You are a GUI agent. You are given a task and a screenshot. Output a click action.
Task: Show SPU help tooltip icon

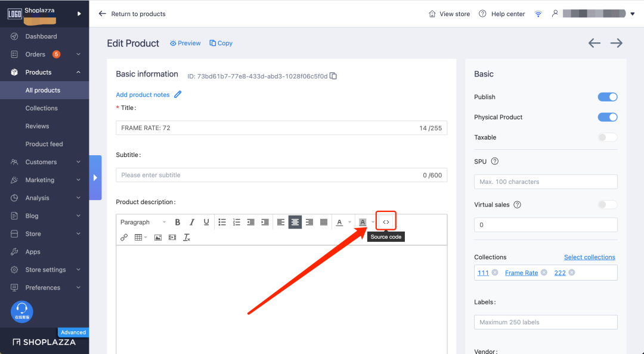pos(495,161)
